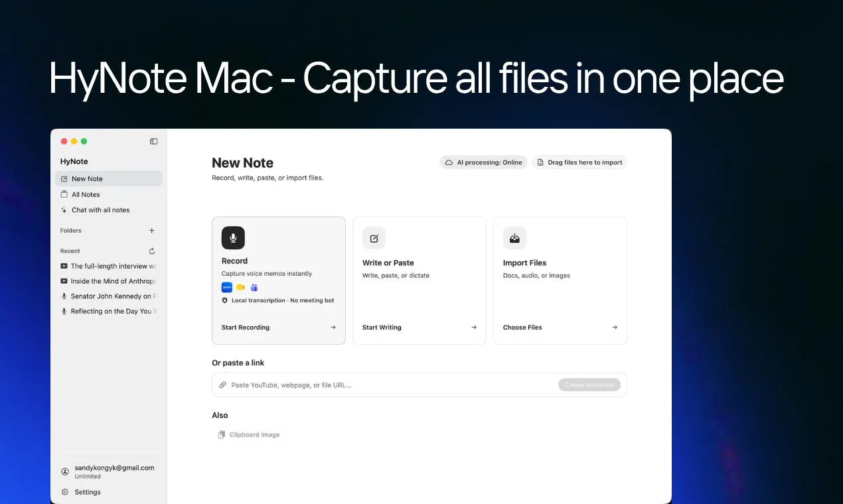Click the video icon beside 'Inside the Mind'
This screenshot has height=504, width=843.
click(x=64, y=281)
